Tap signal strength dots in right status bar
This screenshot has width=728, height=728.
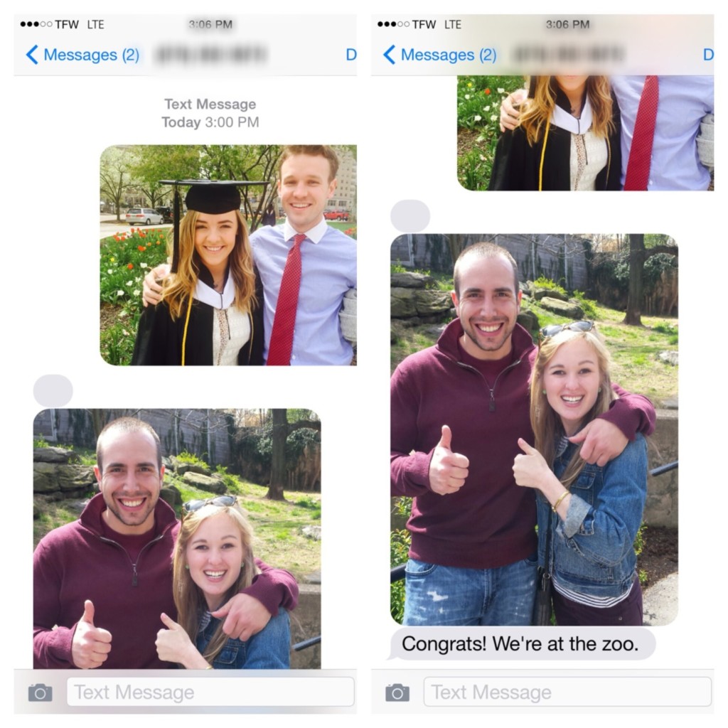(394, 24)
